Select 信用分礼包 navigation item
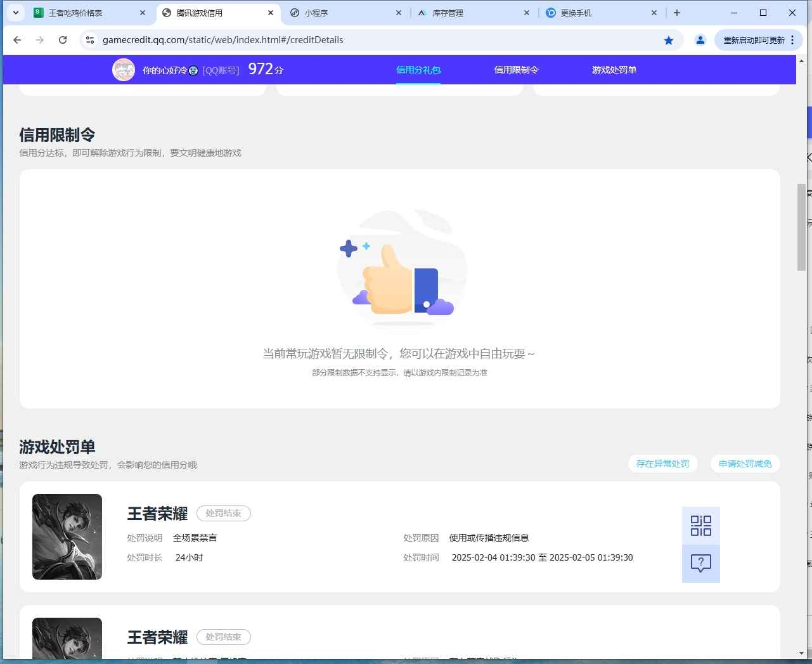Screen dimensions: 812x664 click(418, 70)
